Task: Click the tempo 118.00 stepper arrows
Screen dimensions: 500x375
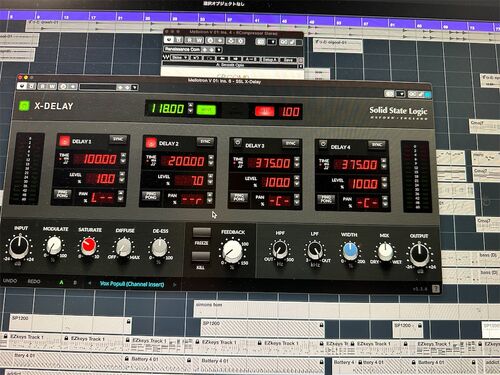Action: click(190, 108)
